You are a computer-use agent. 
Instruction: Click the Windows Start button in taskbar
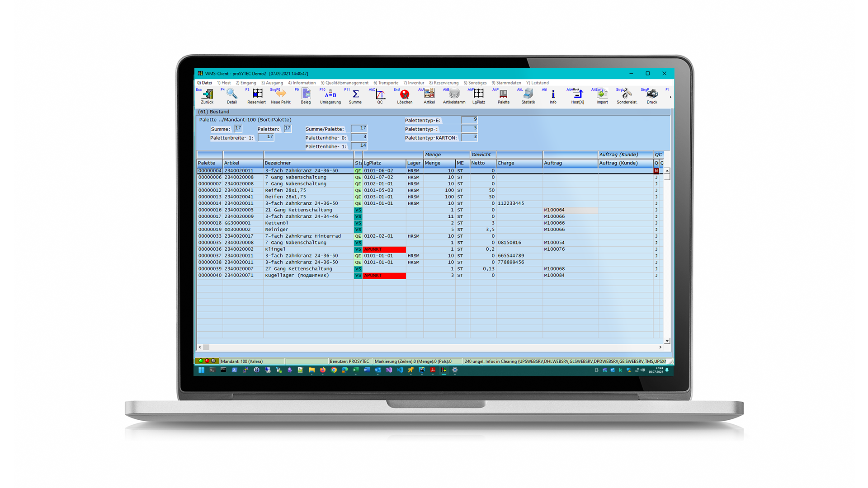[x=202, y=370]
